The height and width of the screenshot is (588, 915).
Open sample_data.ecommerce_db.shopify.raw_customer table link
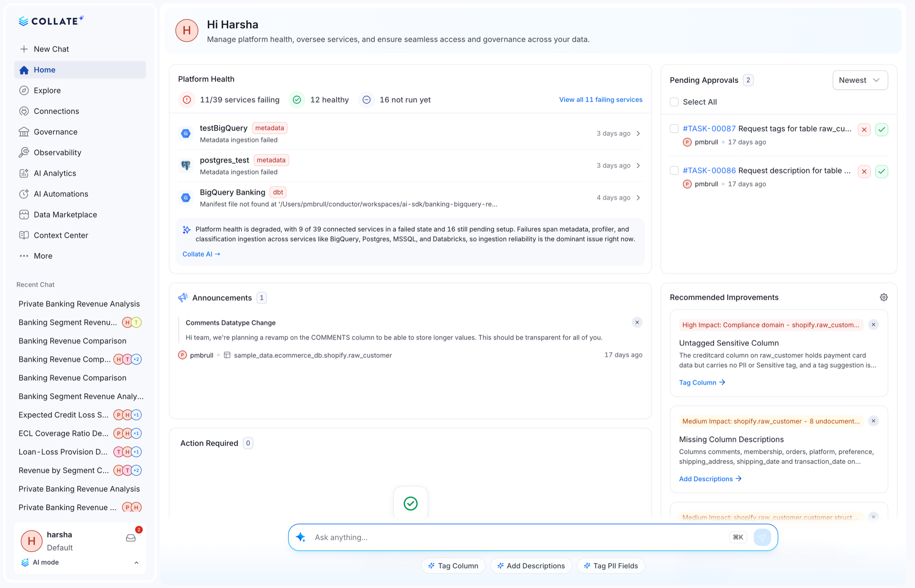(313, 355)
